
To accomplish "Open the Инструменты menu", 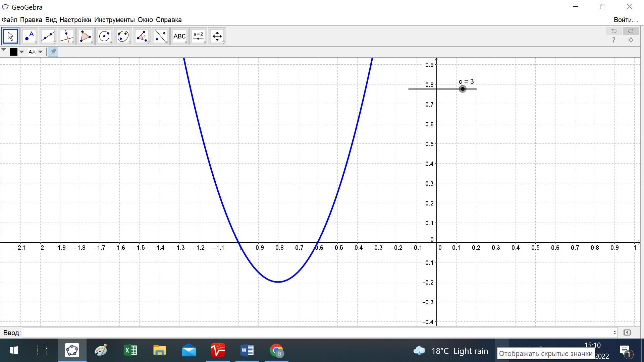I will [114, 20].
